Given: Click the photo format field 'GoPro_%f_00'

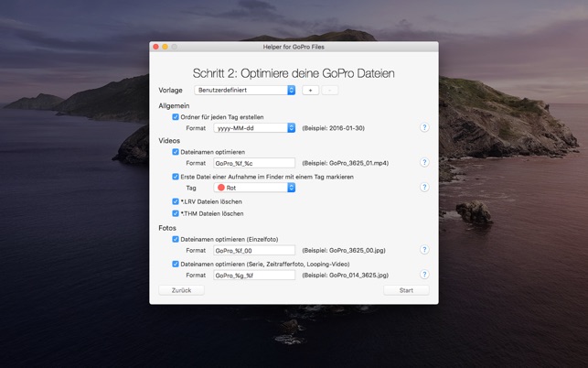Looking at the screenshot, I should [x=254, y=251].
